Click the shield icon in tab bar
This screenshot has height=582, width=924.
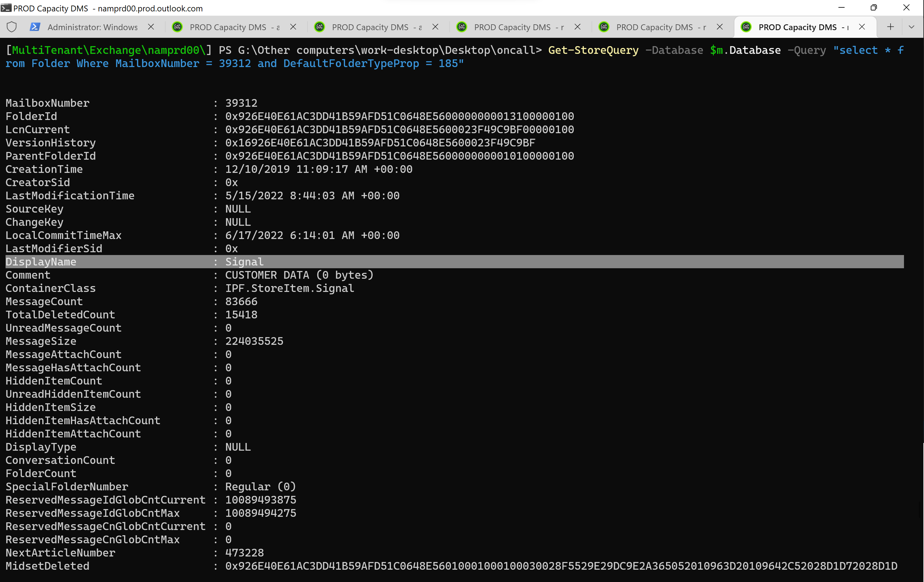[x=12, y=27]
